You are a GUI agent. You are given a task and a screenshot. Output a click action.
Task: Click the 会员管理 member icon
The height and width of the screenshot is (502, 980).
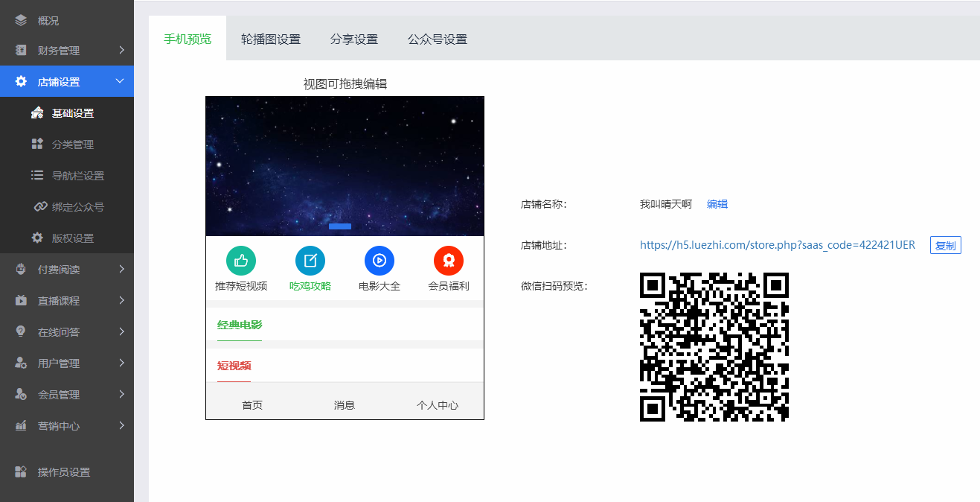[21, 395]
